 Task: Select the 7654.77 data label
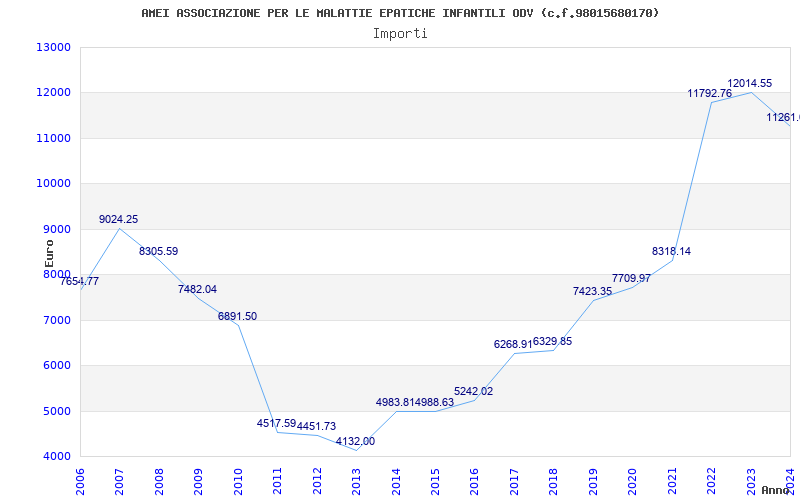coord(80,281)
